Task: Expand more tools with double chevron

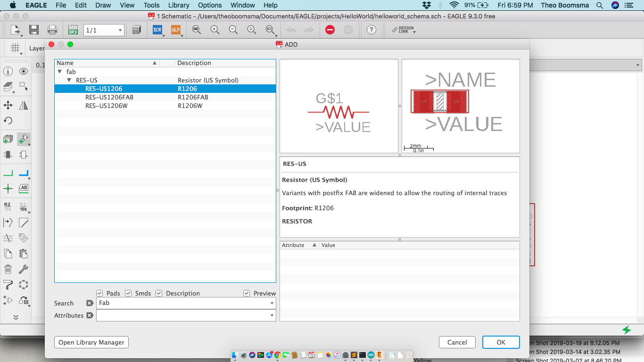Action: 16,317
